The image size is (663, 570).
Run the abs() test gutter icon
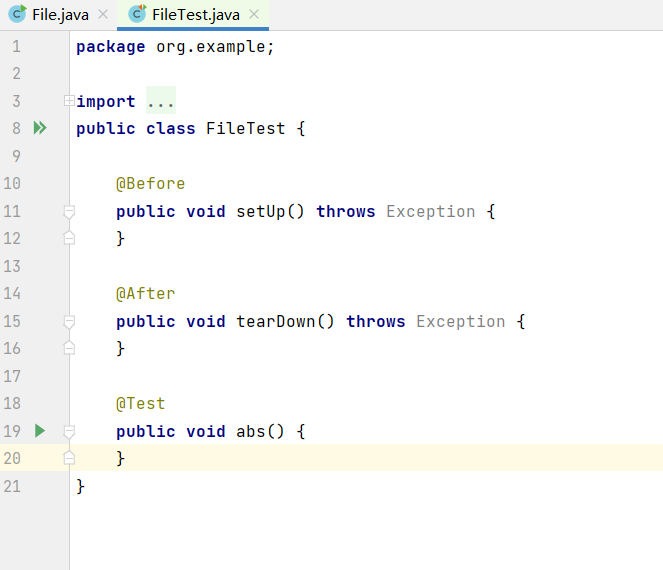tap(40, 431)
